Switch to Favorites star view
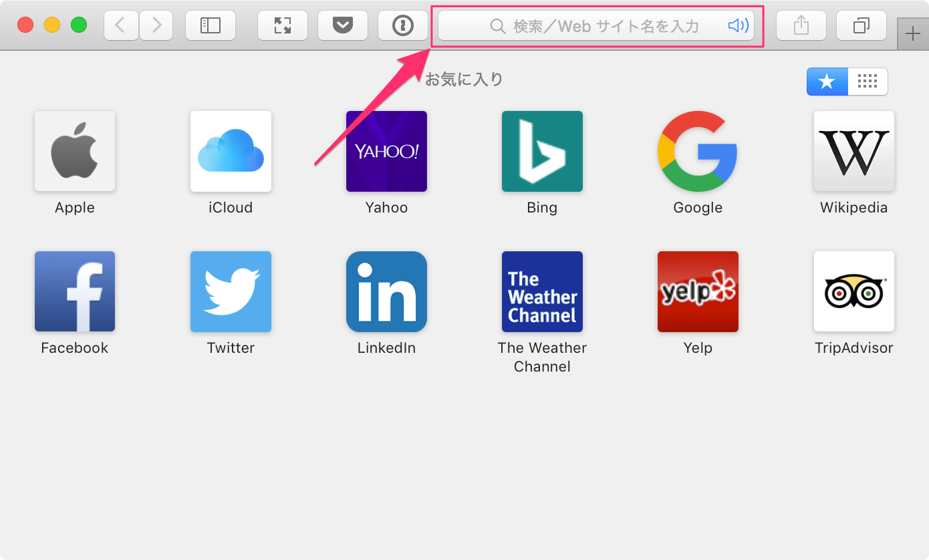Screen dimensions: 929x560 point(827,82)
